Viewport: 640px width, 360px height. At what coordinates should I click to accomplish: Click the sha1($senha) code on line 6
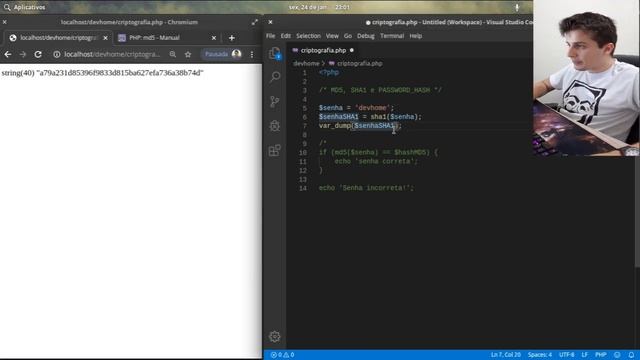pyautogui.click(x=396, y=117)
